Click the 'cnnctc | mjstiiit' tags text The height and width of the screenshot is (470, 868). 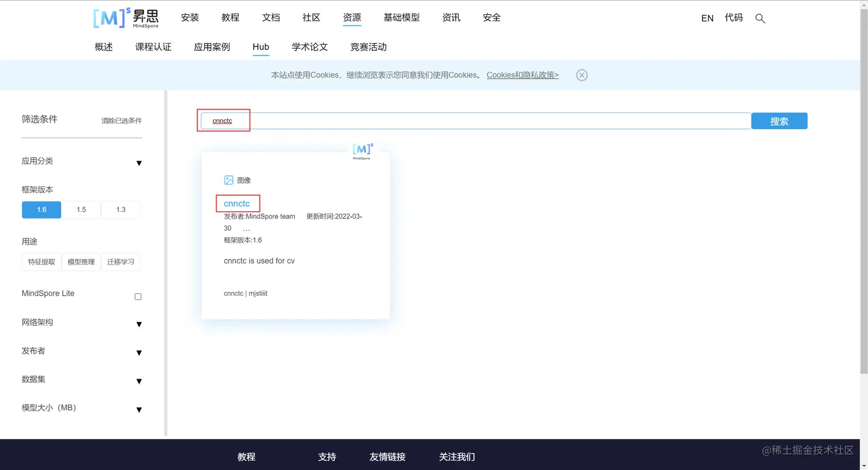pyautogui.click(x=246, y=293)
